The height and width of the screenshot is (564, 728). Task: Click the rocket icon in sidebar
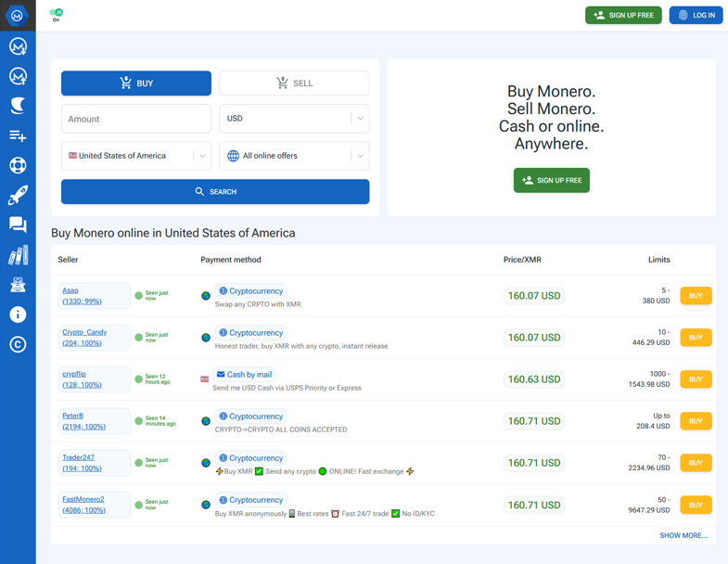[x=18, y=195]
